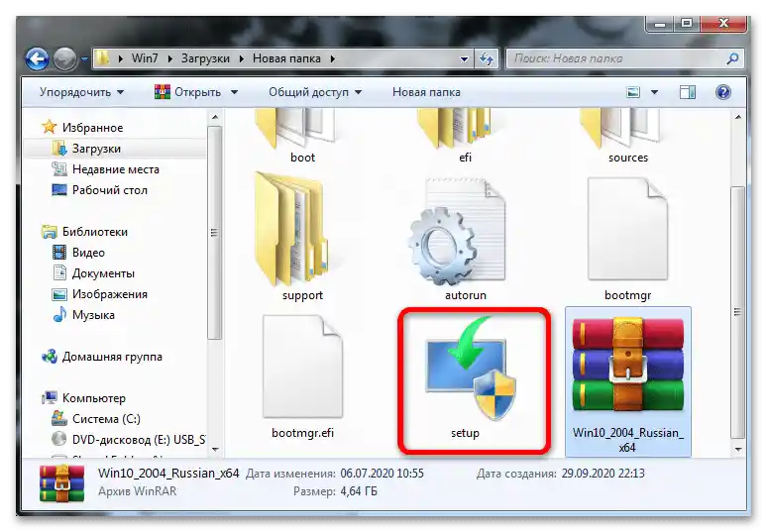Image resolution: width=767 pixels, height=532 pixels.
Task: Click creation date 29.09.2020 22:13 in details pane
Action: click(x=603, y=474)
